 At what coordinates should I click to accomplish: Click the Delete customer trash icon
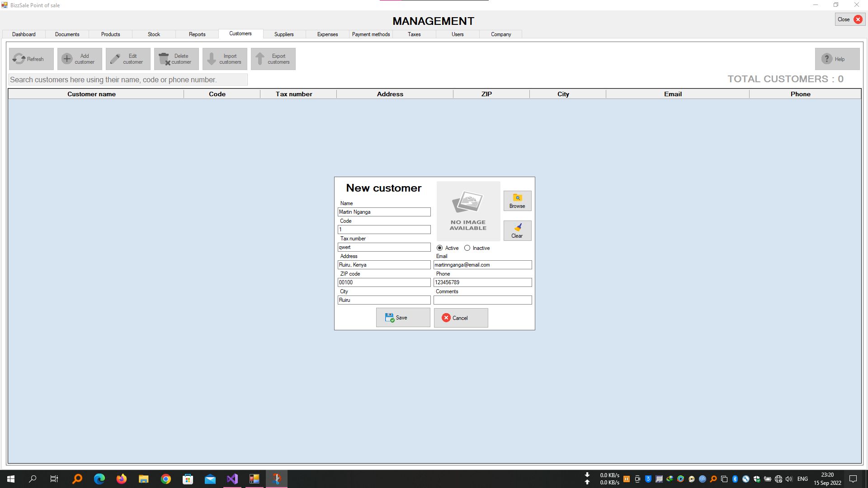point(164,59)
